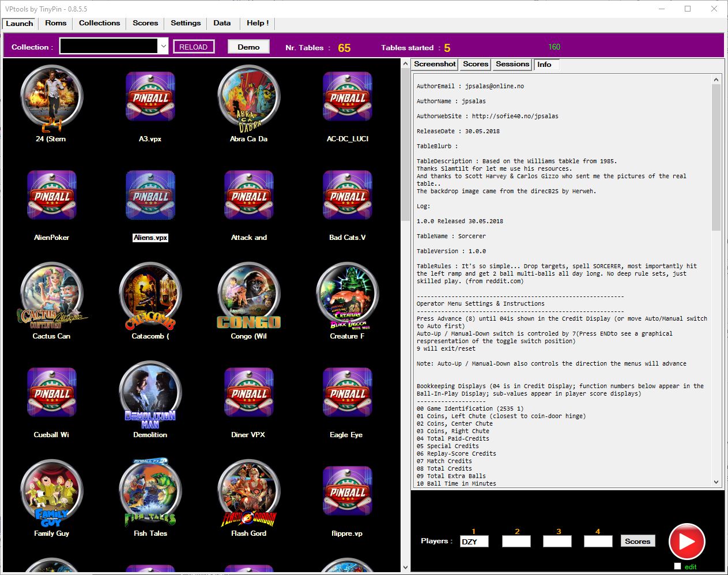728x575 pixels.
Task: Click the Cactus Canyon table wheel
Action: coord(51,295)
